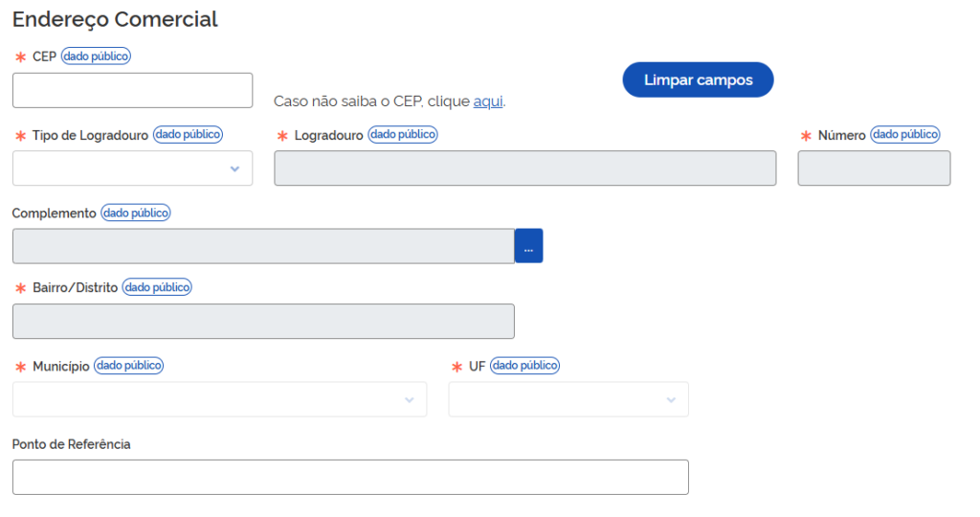
Task: Click 'dado público' tag beside Município
Action: coord(129,365)
